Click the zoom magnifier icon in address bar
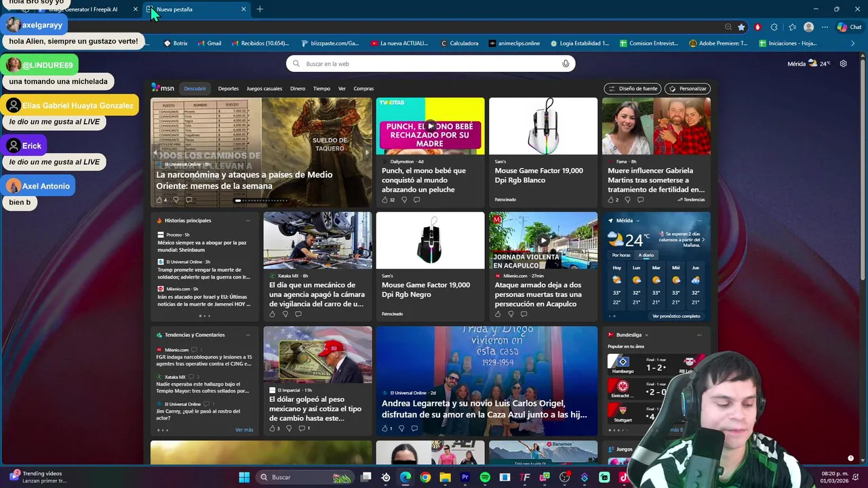868x488 pixels. [x=728, y=27]
